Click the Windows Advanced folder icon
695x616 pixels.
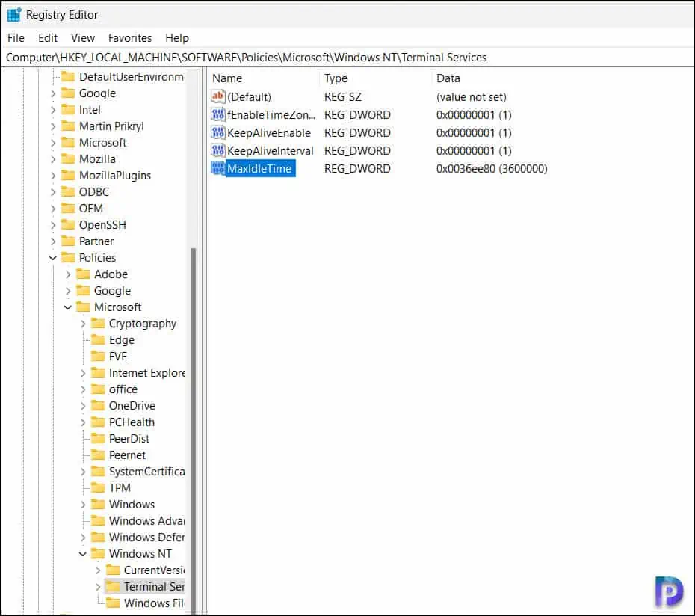tap(98, 520)
